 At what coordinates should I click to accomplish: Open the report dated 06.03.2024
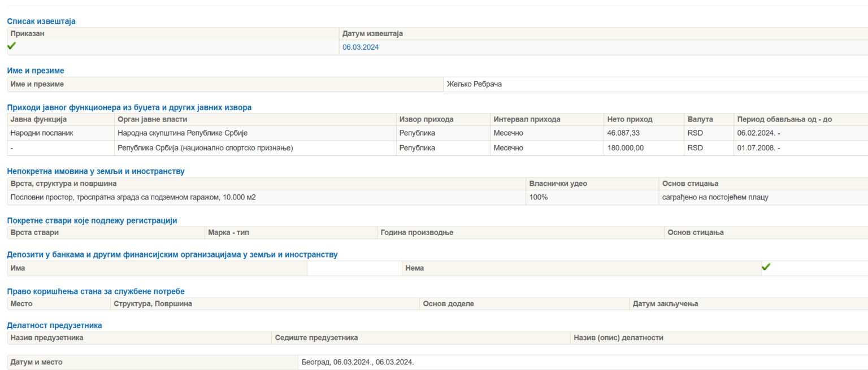[x=361, y=47]
